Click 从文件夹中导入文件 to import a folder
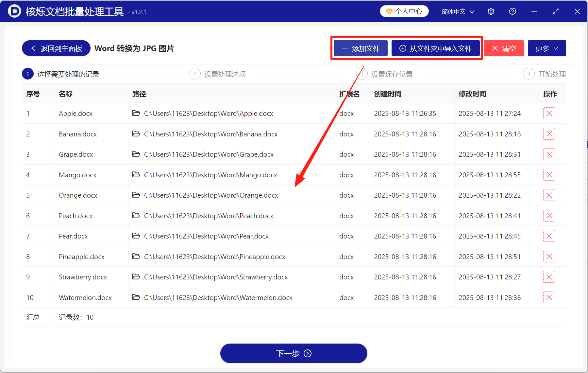 click(x=436, y=48)
